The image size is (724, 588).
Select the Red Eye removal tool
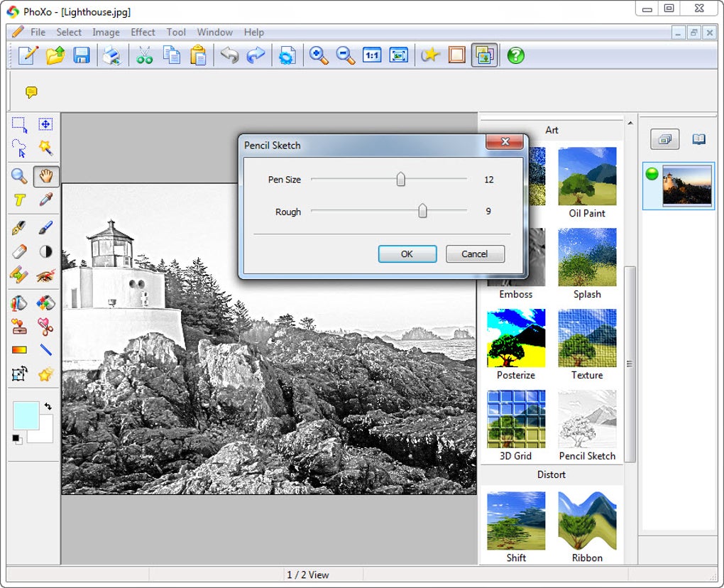click(x=45, y=276)
